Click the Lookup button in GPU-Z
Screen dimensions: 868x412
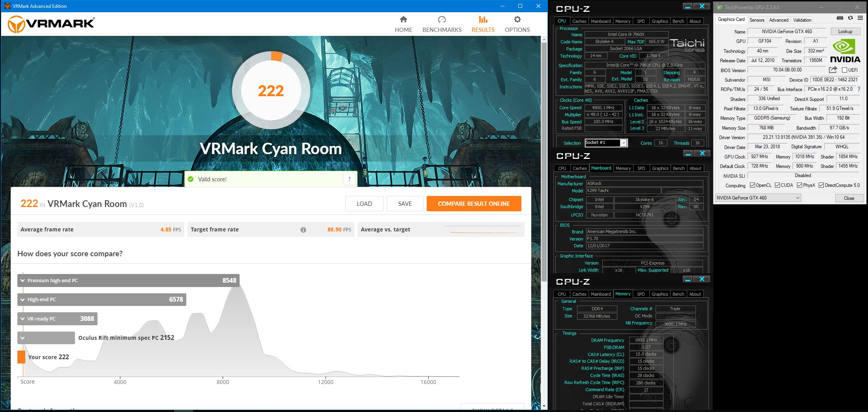point(845,32)
